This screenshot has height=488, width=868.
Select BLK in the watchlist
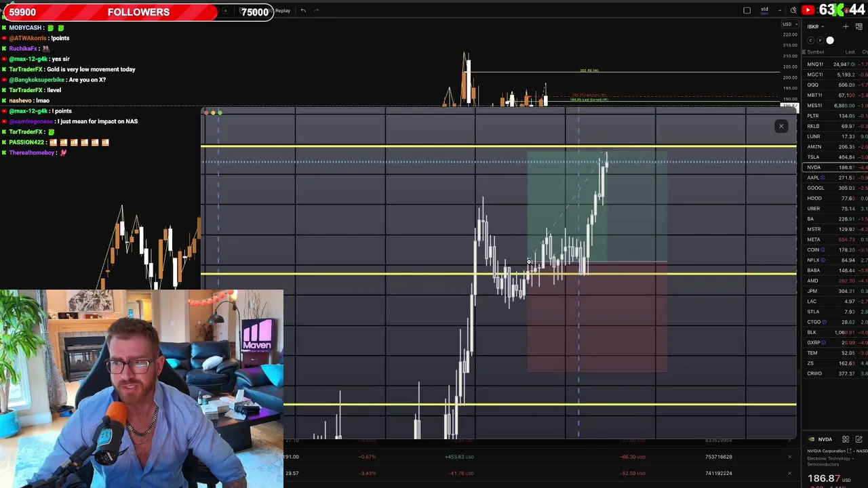pyautogui.click(x=835, y=332)
